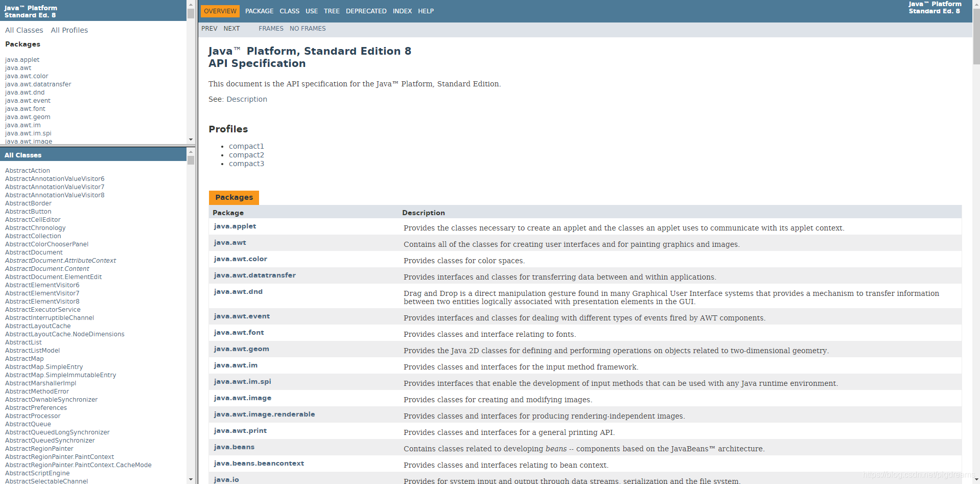Open the AbstractAction class

(28, 171)
